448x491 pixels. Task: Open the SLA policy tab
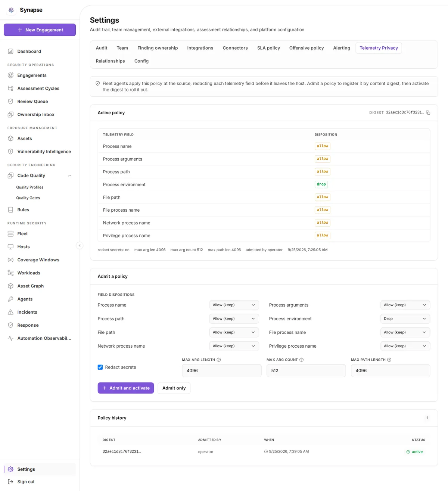268,48
